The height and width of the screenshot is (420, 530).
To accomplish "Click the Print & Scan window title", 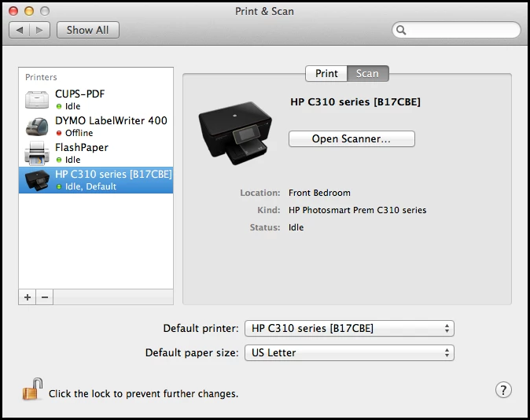I will click(265, 11).
